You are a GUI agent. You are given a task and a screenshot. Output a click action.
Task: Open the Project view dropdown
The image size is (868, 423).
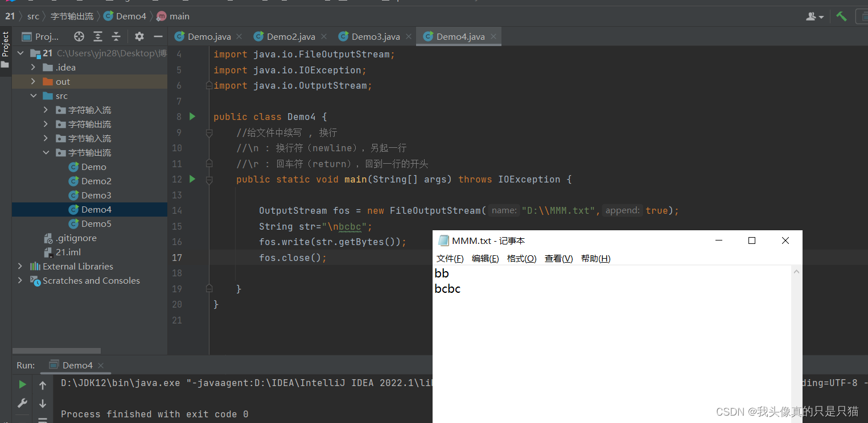point(40,36)
